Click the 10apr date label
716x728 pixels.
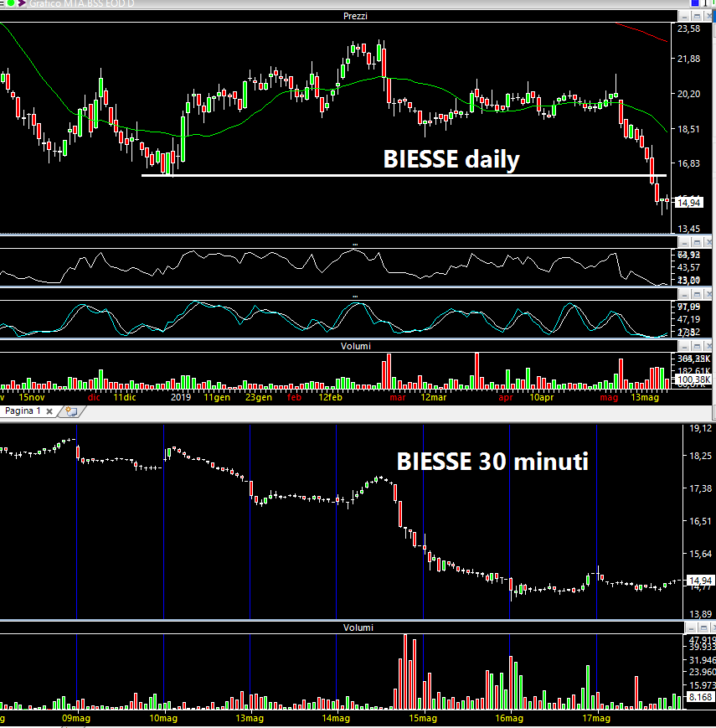542,397
